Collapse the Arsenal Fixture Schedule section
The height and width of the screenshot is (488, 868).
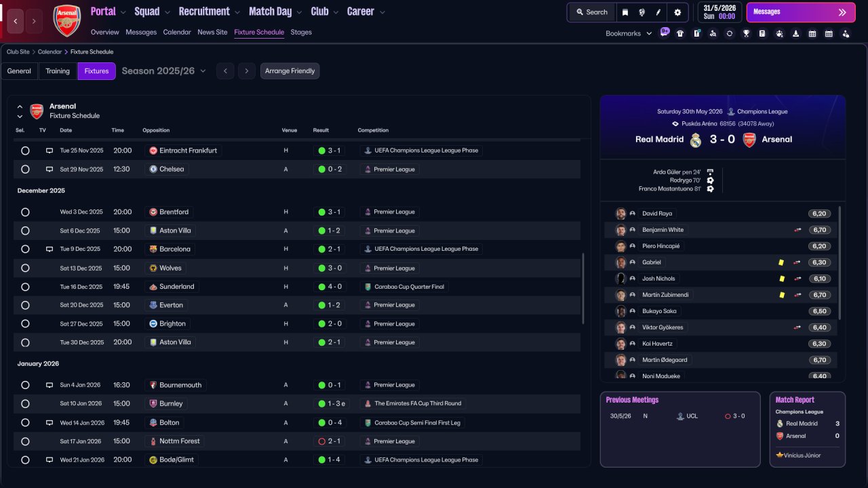pyautogui.click(x=20, y=106)
